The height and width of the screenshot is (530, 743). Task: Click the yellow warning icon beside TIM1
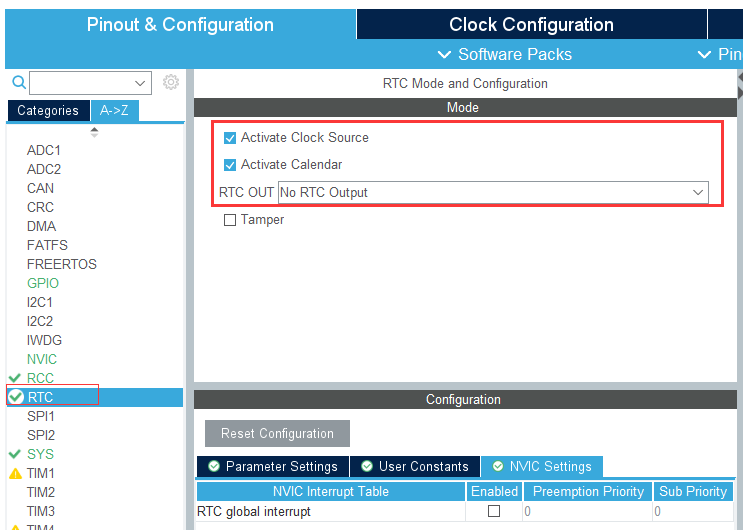coord(15,473)
